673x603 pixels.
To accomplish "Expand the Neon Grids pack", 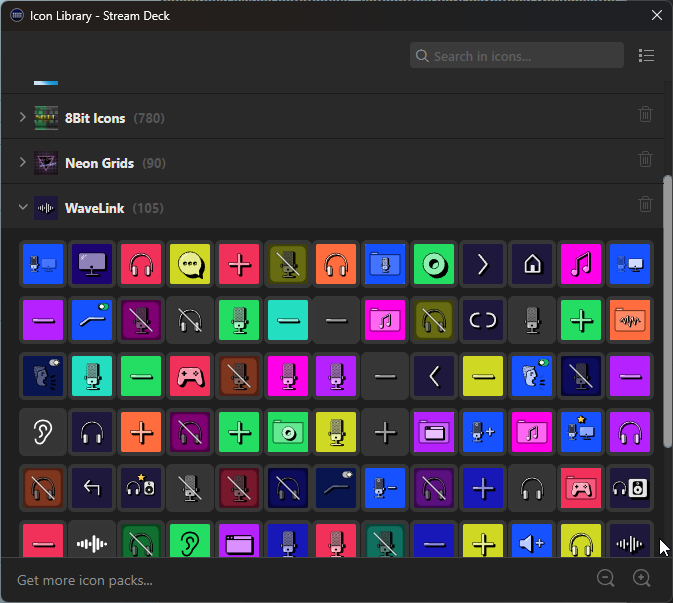I will tap(23, 162).
